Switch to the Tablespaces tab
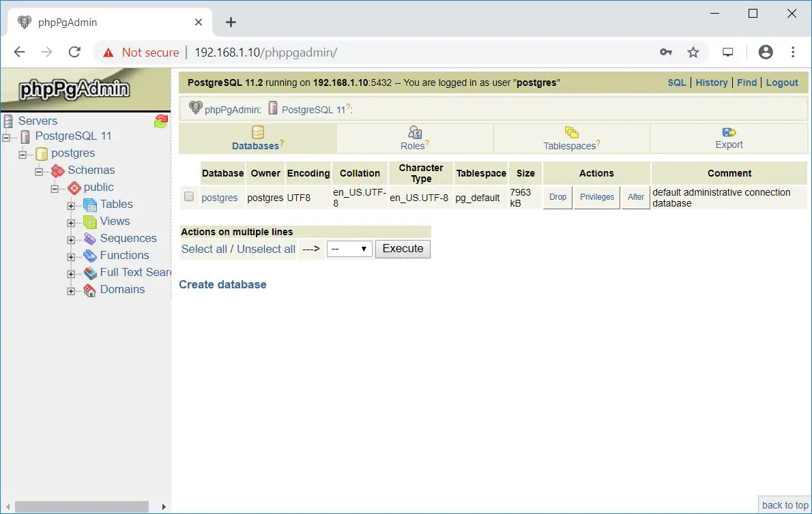Viewport: 812px width, 514px height. pos(571,138)
